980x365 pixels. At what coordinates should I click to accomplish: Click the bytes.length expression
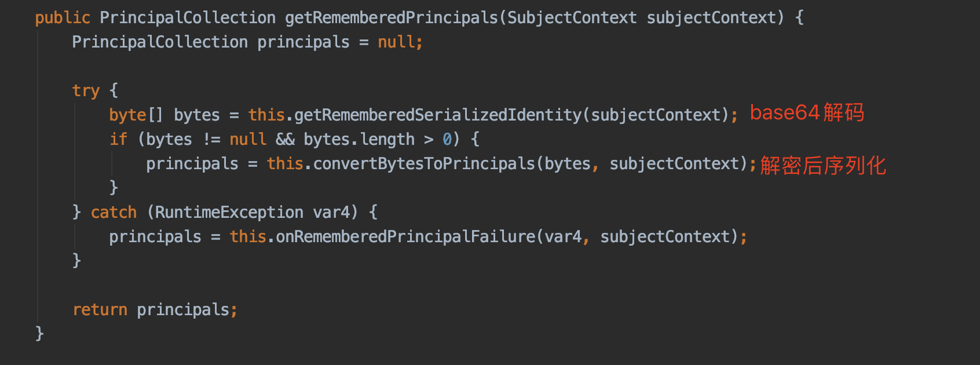(x=359, y=140)
